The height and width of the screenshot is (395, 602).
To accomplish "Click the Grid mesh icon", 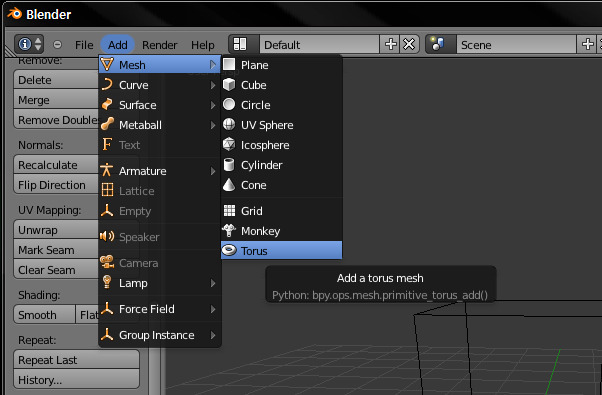I will point(229,210).
